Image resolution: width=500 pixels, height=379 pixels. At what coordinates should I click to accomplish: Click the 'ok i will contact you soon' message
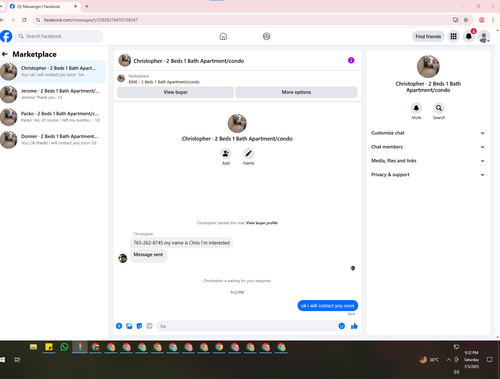click(x=328, y=306)
